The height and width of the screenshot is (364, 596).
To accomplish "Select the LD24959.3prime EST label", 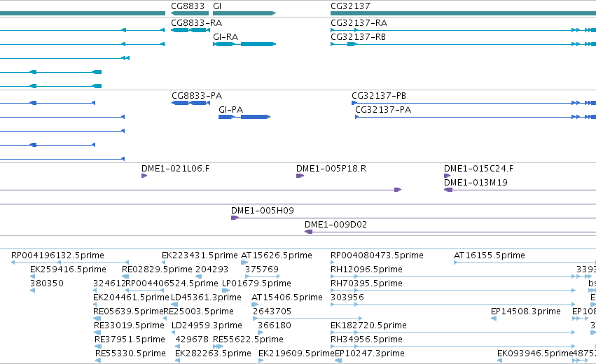I will coord(207,326).
